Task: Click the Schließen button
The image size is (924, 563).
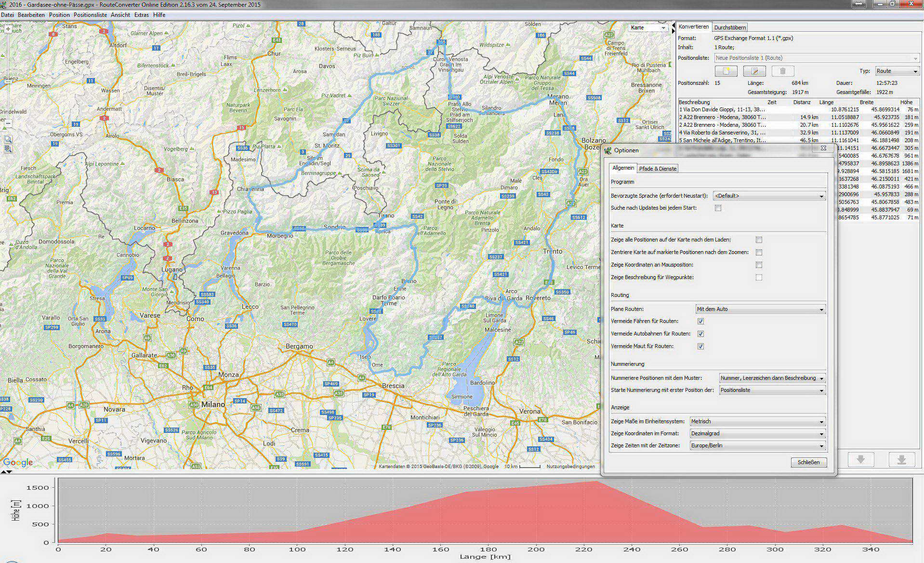Action: [808, 462]
